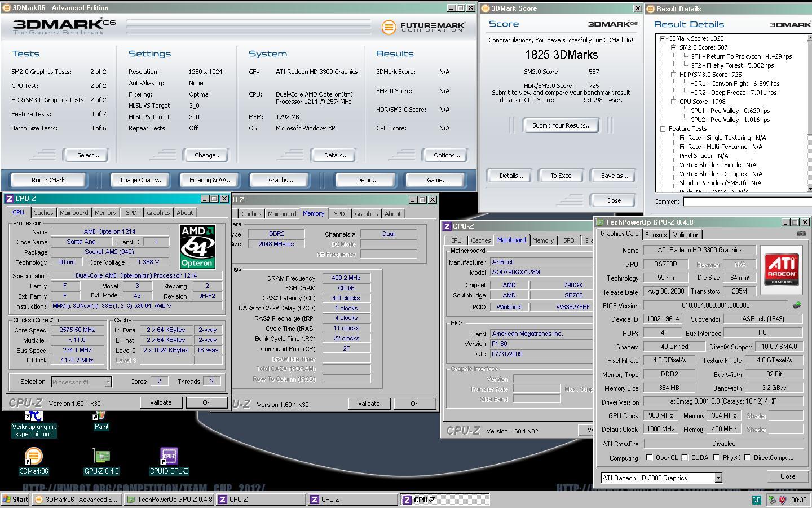Click the Run 3DMark button
Image resolution: width=812 pixels, height=508 pixels.
[48, 180]
